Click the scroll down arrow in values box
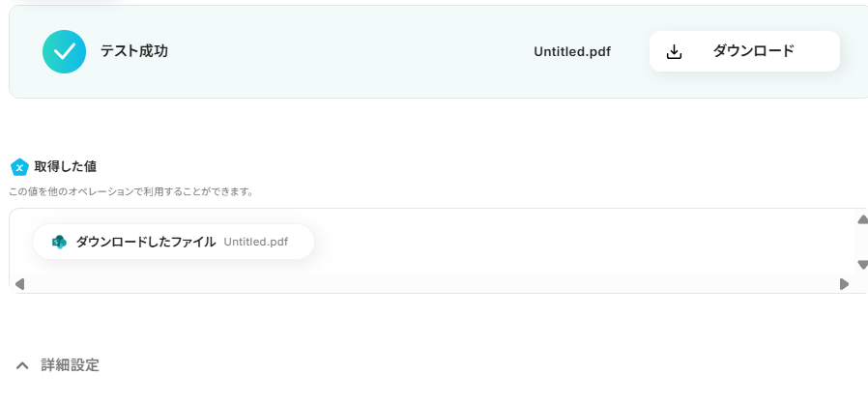 [x=862, y=265]
